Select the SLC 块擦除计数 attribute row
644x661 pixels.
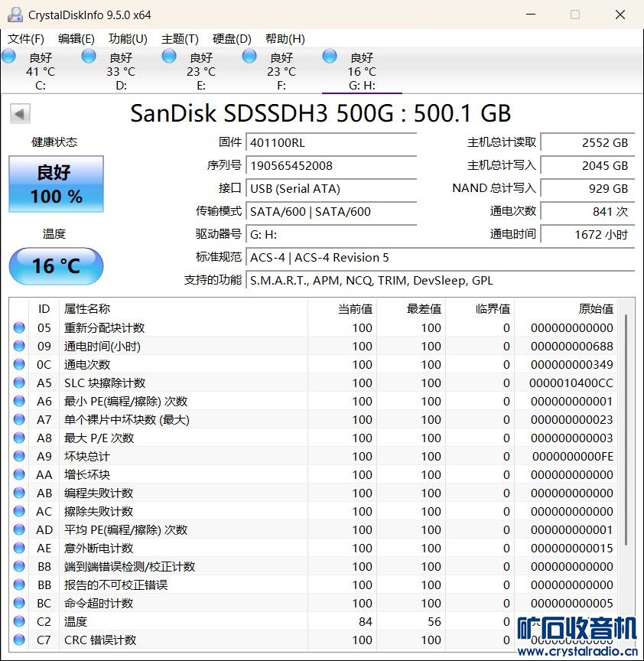(313, 383)
